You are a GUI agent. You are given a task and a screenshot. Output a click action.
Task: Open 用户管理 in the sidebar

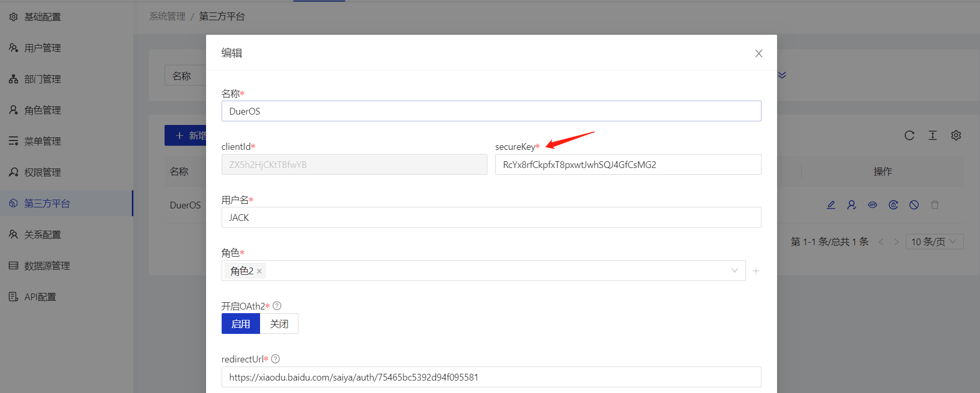43,48
